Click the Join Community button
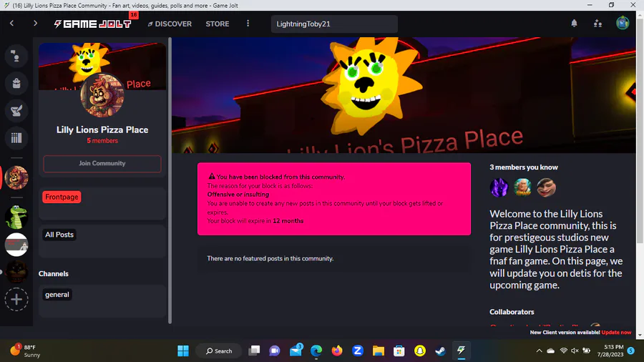 (x=102, y=163)
